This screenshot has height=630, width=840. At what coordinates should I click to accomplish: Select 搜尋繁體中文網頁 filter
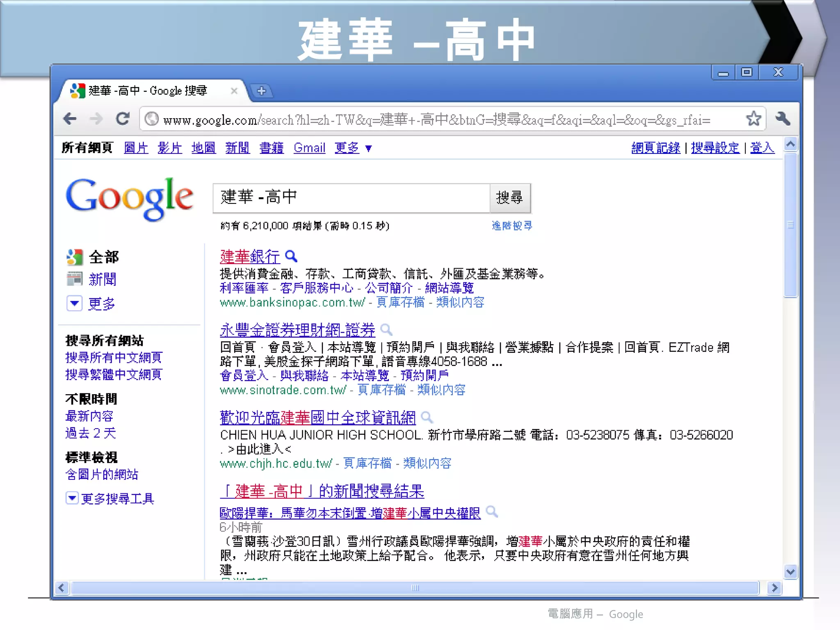[x=114, y=374]
